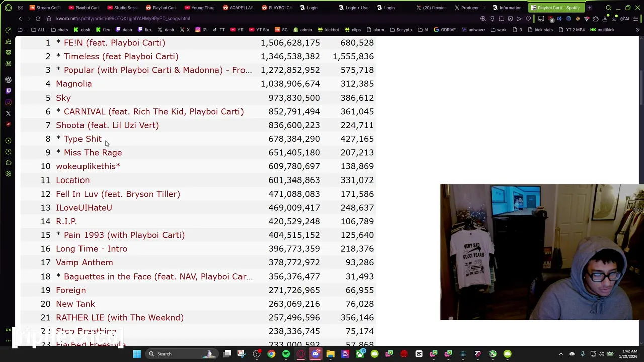
Task: Expand the bookmarks bar overflow chevron
Action: [637, 30]
